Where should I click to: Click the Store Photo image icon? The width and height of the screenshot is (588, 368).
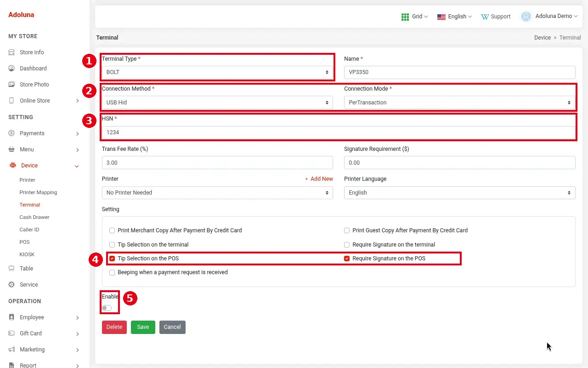11,85
